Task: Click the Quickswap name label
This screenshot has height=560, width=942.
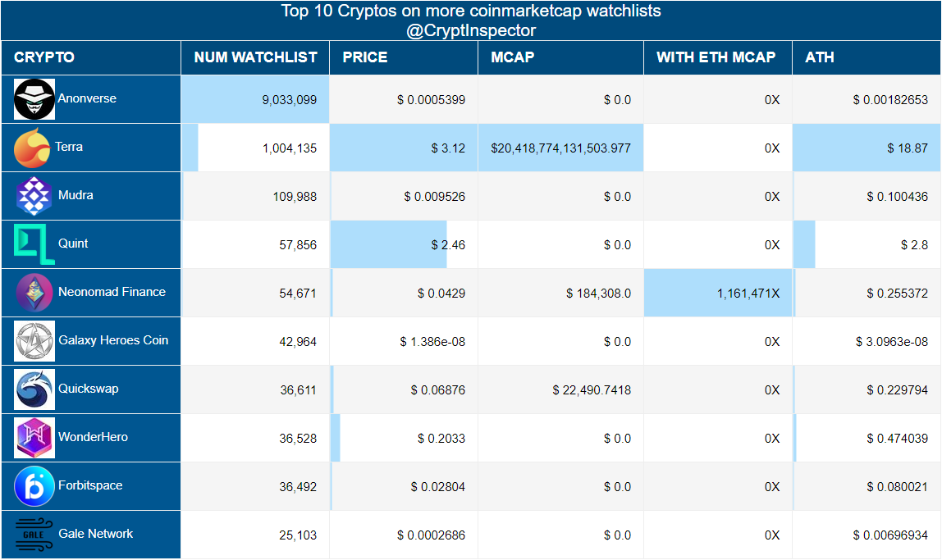Action: coord(89,389)
